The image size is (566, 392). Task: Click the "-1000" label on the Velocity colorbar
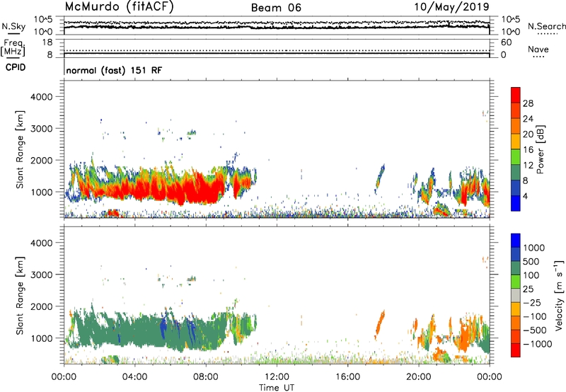pos(538,344)
